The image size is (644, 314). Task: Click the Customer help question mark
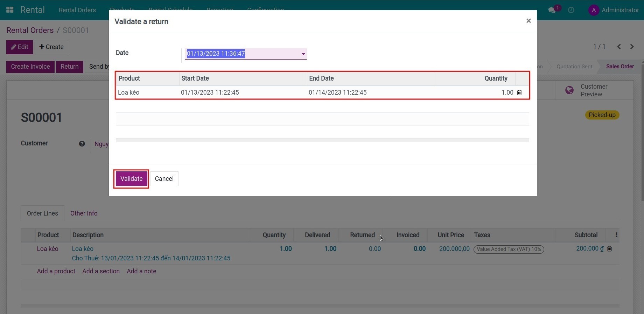coord(82,144)
